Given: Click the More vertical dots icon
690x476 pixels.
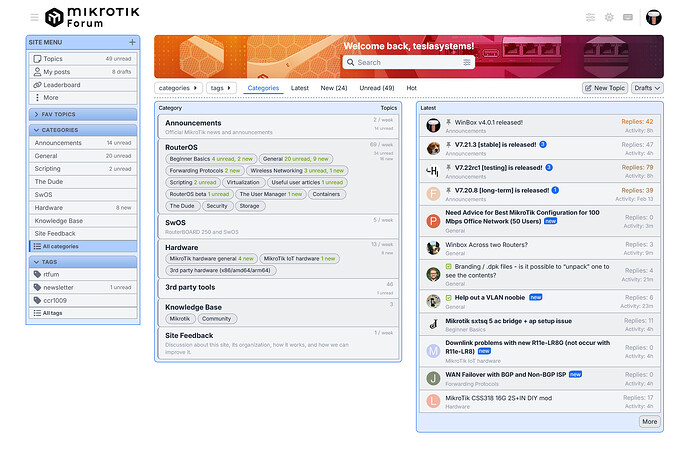Looking at the screenshot, I should click(37, 98).
